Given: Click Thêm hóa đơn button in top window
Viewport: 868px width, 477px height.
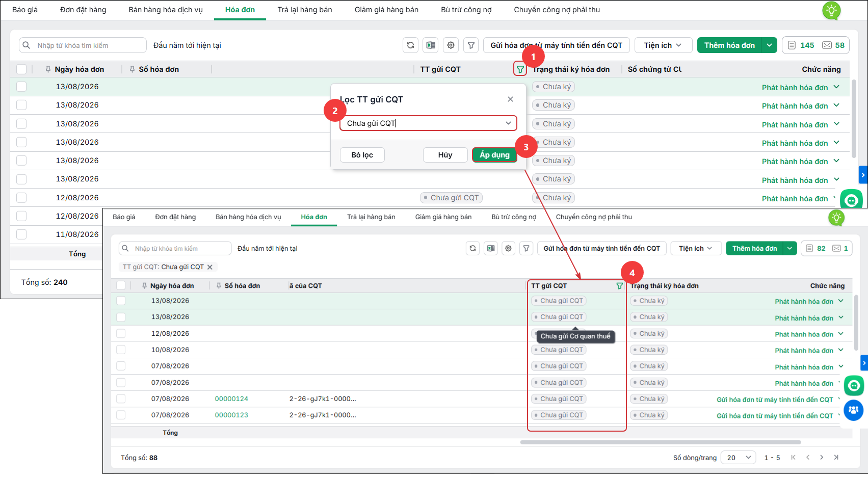Looking at the screenshot, I should coord(729,45).
